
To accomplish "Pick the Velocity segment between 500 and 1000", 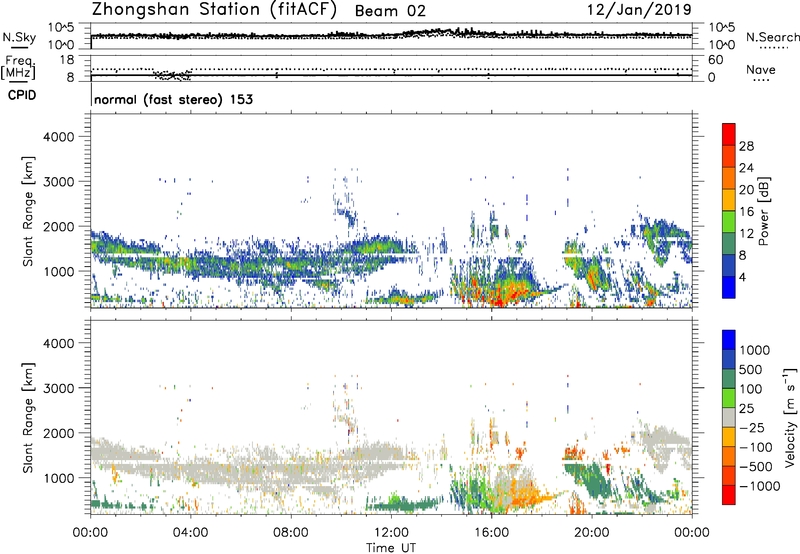I will 729,359.
